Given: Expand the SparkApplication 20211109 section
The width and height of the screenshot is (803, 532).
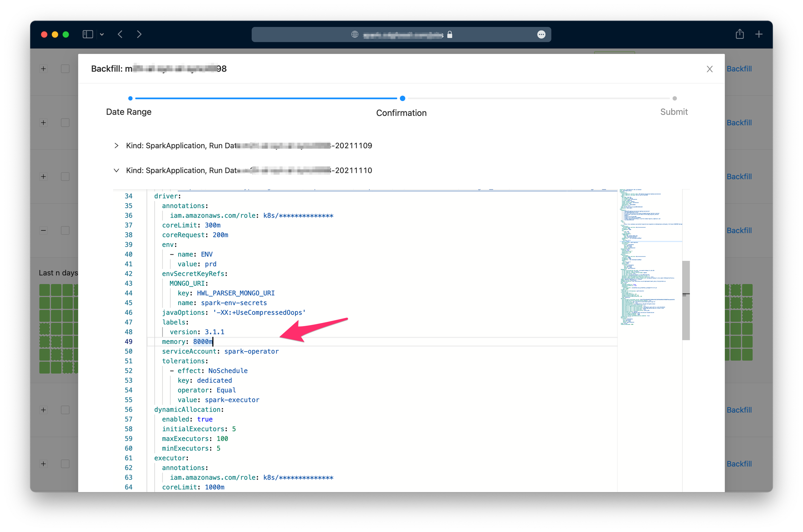Looking at the screenshot, I should (116, 146).
